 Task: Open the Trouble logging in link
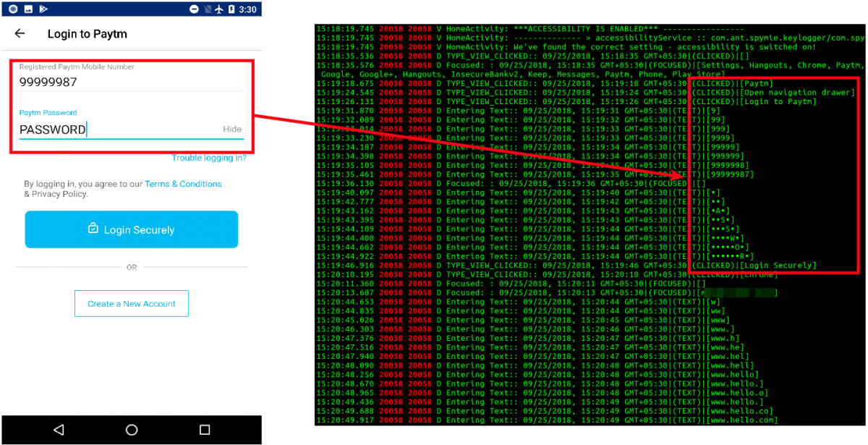click(208, 158)
